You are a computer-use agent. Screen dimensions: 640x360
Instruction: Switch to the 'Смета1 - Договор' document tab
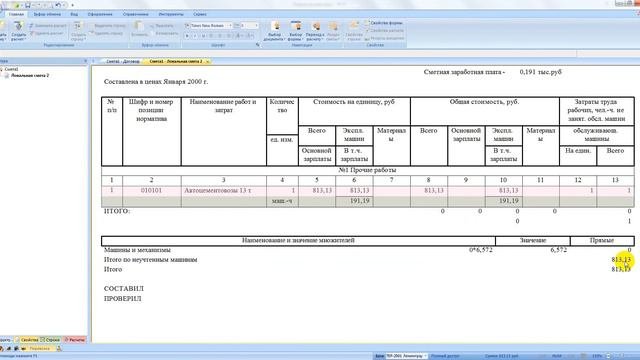click(122, 61)
